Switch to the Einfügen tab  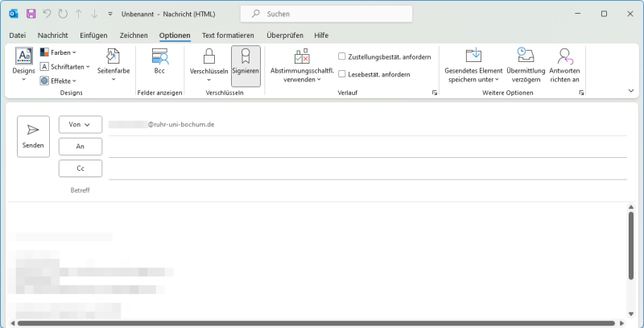[x=93, y=35]
